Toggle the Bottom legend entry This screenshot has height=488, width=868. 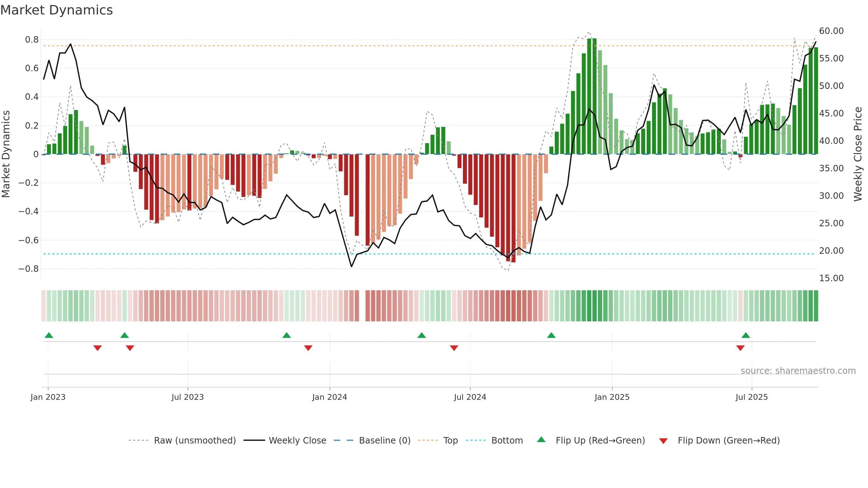[x=494, y=440]
